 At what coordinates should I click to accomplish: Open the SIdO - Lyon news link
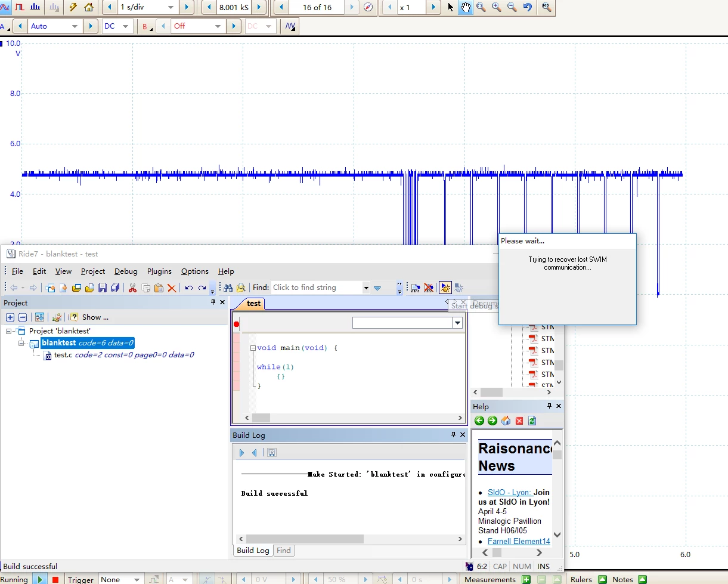tap(509, 492)
